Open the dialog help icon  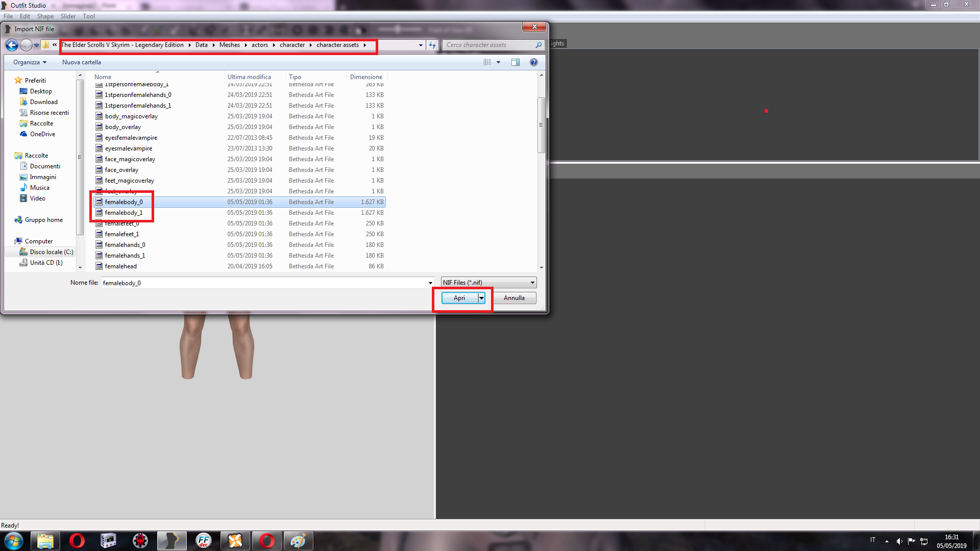click(x=534, y=62)
